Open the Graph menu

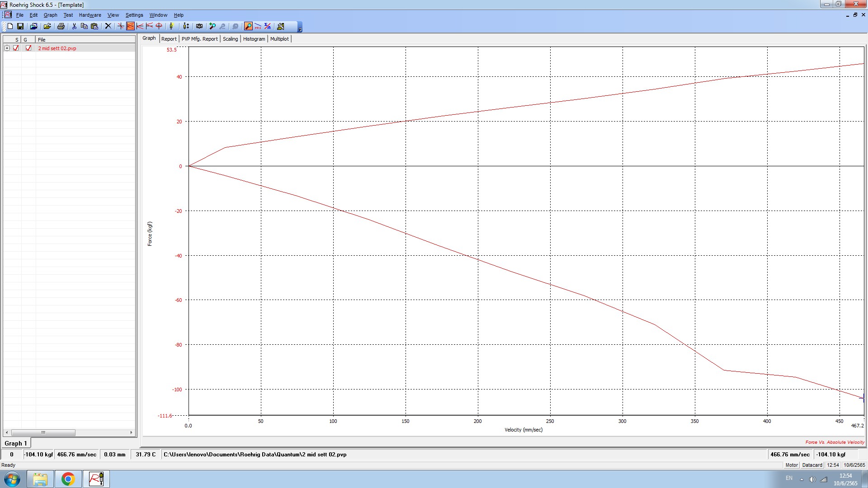point(51,15)
